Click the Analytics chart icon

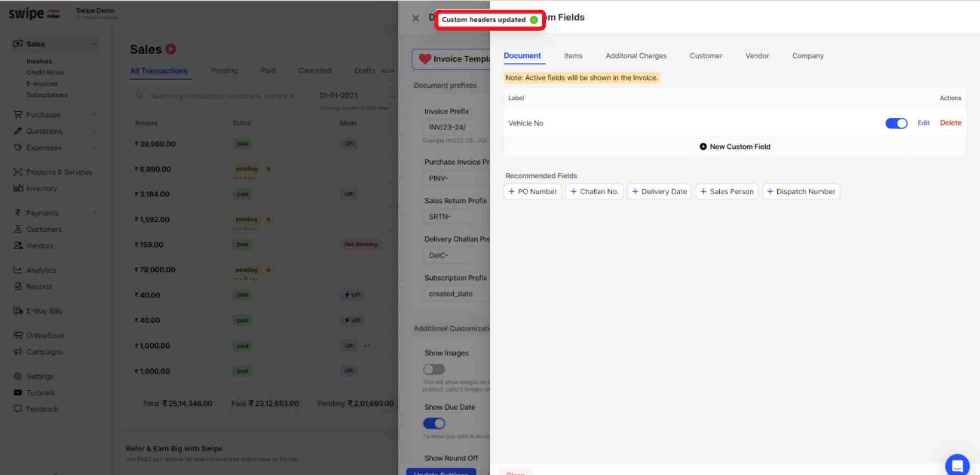point(18,270)
